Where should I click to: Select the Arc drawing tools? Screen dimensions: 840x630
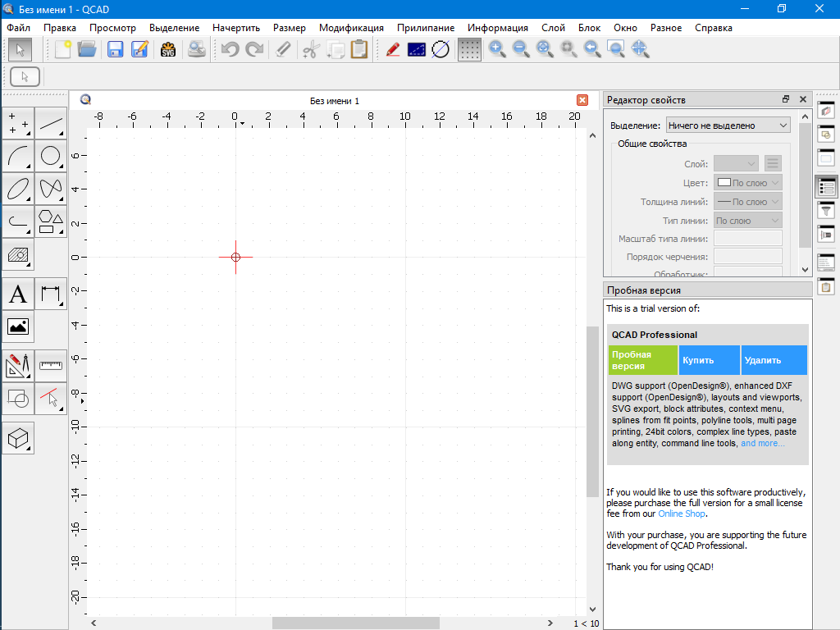[x=18, y=156]
